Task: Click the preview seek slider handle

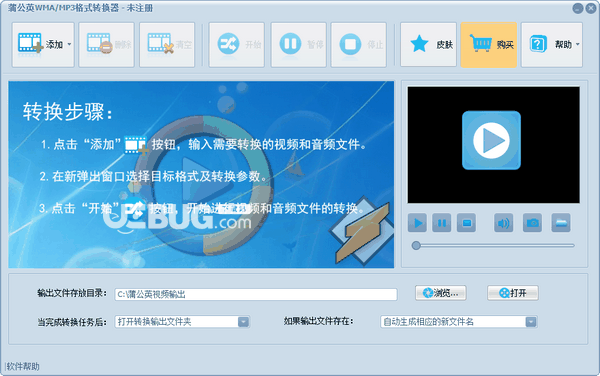Action: [x=416, y=246]
